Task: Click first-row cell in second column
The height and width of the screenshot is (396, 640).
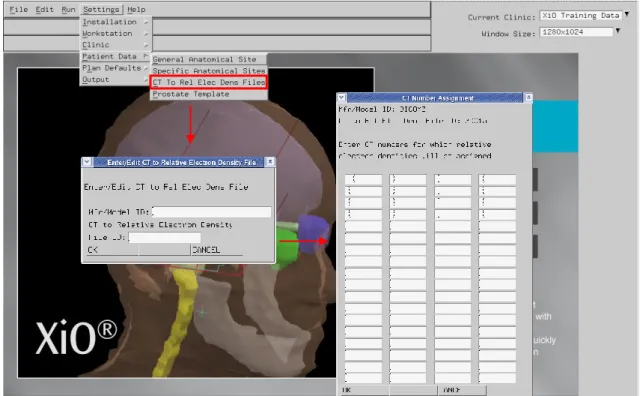Action: (408, 179)
